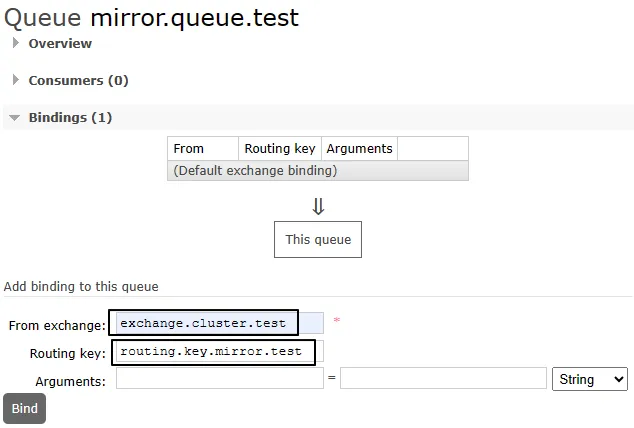Click the equals sign between the argument fields
The image size is (634, 428).
pos(331,380)
